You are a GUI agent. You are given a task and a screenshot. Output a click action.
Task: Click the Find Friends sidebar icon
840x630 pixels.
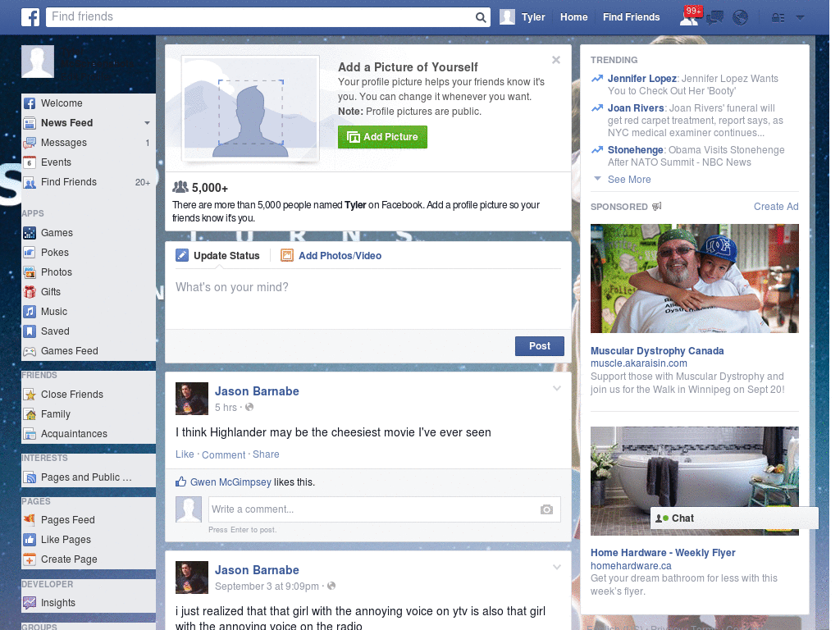(x=30, y=182)
